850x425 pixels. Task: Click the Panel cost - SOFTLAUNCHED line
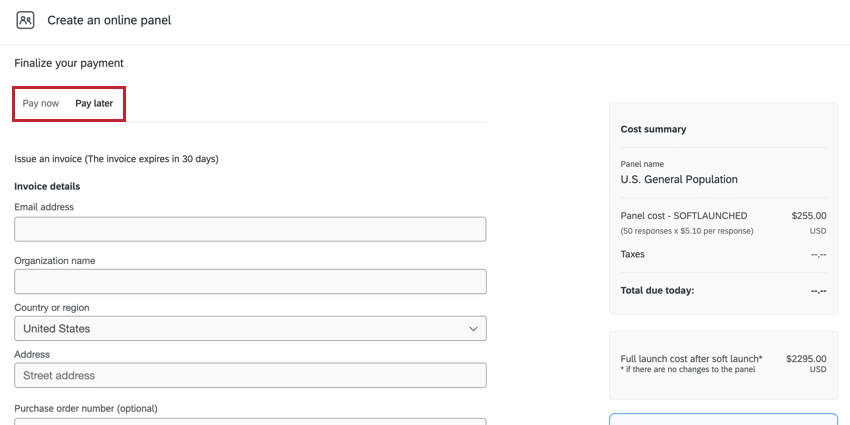coord(684,215)
